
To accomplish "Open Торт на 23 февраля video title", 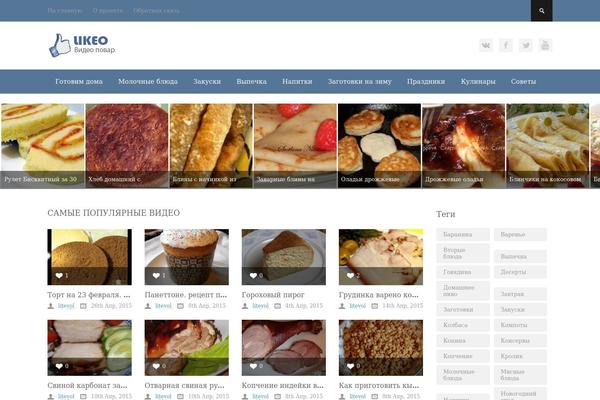I will click(89, 295).
